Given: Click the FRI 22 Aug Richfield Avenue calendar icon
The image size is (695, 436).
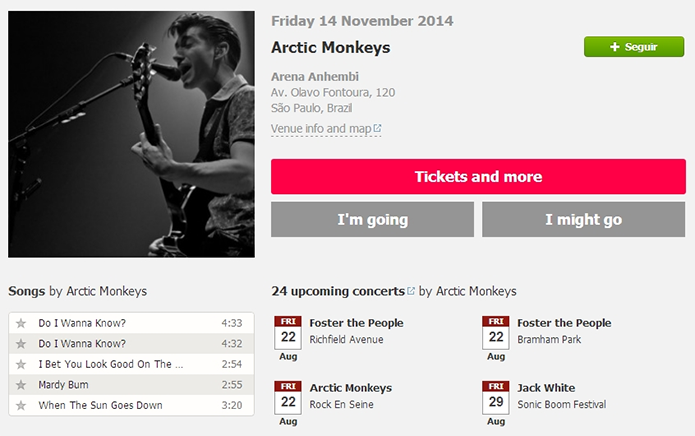Looking at the screenshot, I should pos(288,333).
